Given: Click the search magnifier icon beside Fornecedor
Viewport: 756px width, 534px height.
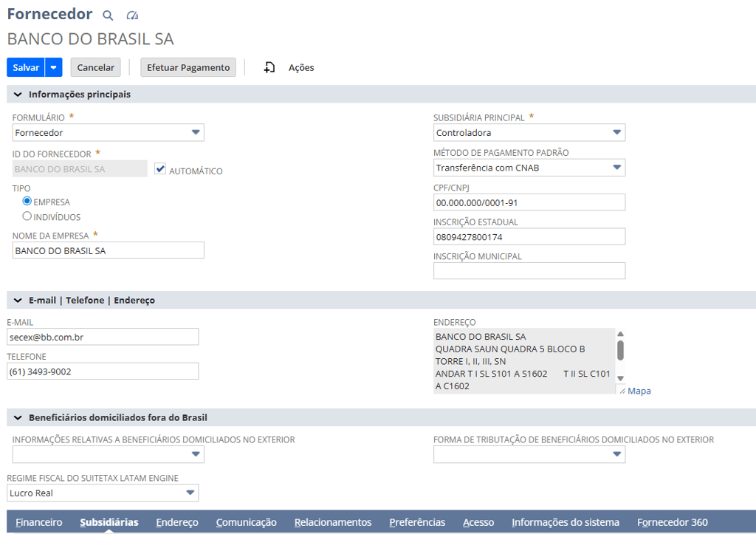Looking at the screenshot, I should pos(108,16).
